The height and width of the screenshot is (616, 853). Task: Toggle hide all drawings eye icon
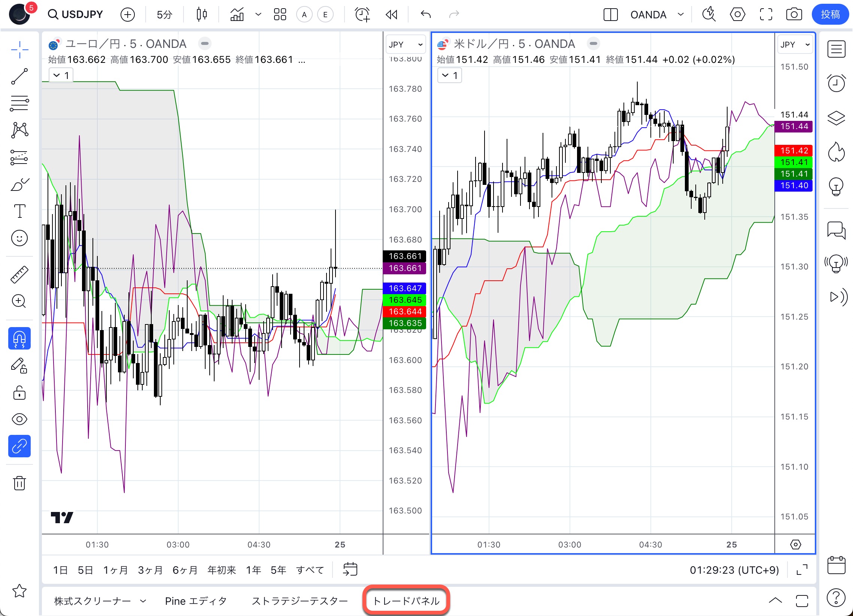click(x=19, y=419)
